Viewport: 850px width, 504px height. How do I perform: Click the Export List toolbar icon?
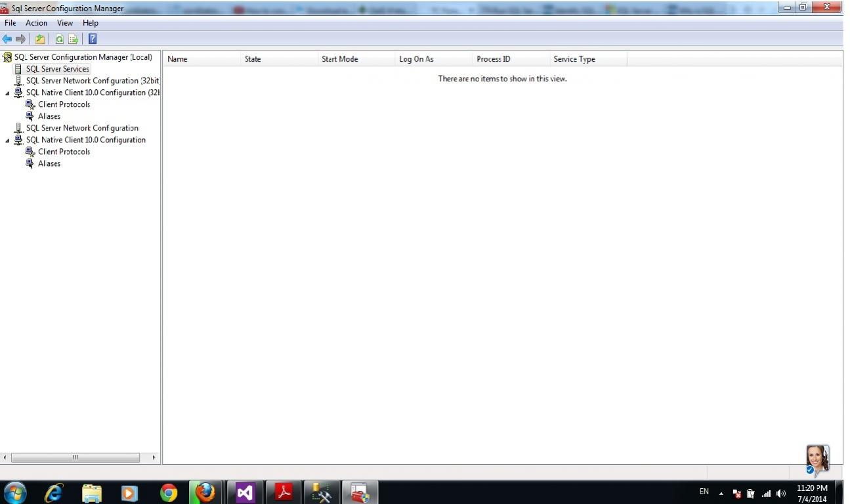click(74, 39)
